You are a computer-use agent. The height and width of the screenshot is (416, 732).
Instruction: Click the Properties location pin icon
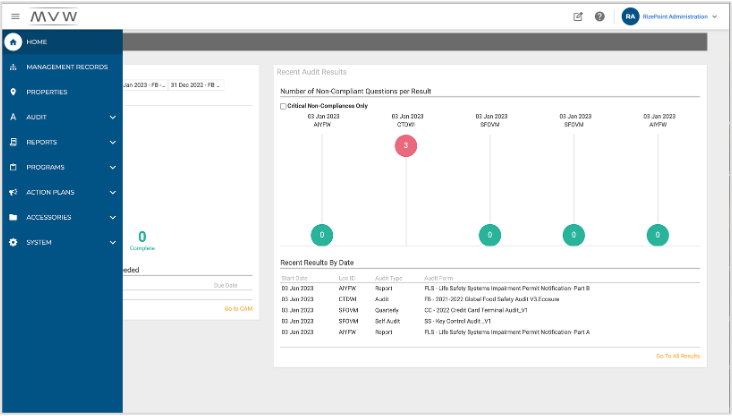(13, 92)
